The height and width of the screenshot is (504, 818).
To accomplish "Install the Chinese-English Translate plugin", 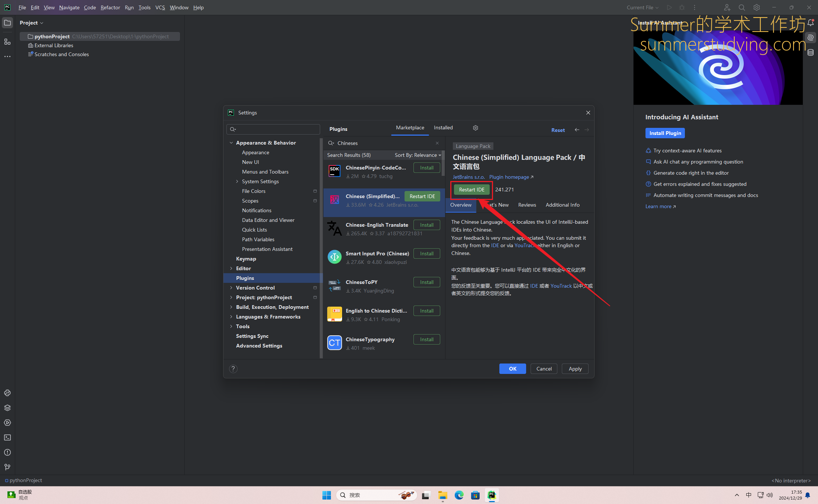I will (x=427, y=225).
